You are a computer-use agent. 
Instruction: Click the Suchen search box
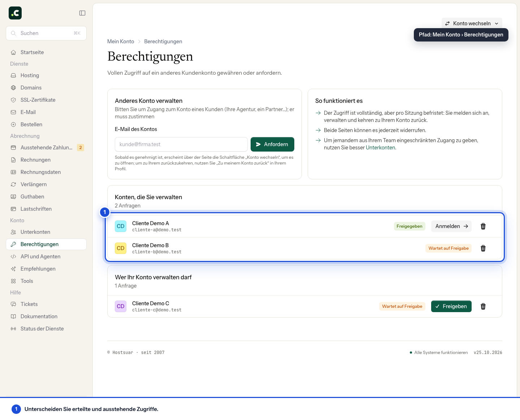coord(46,33)
